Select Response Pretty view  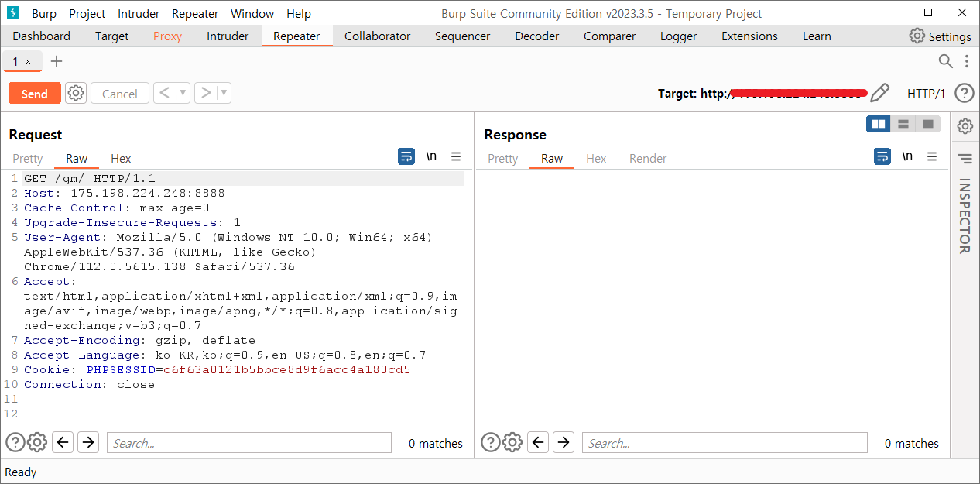pos(503,158)
